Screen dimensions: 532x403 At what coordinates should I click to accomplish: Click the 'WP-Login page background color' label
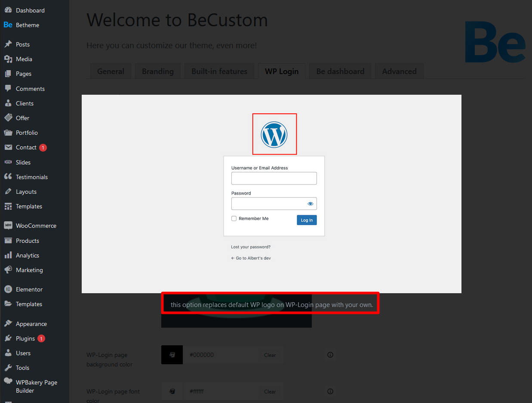110,360
